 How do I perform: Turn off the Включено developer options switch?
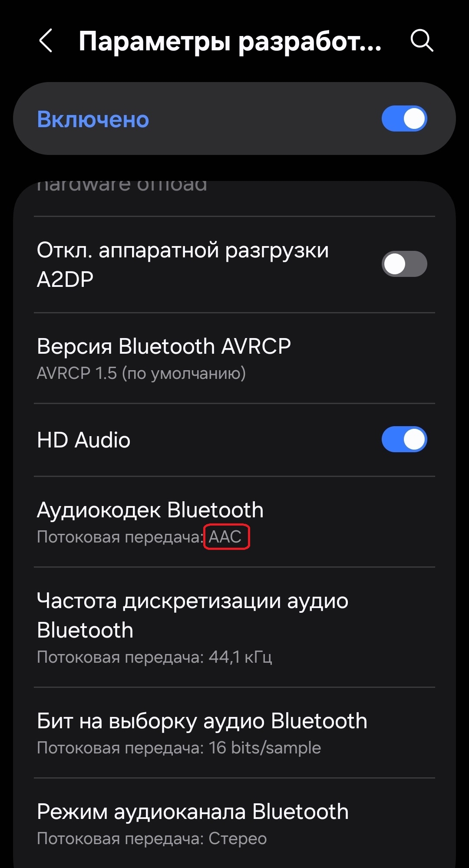pyautogui.click(x=404, y=118)
